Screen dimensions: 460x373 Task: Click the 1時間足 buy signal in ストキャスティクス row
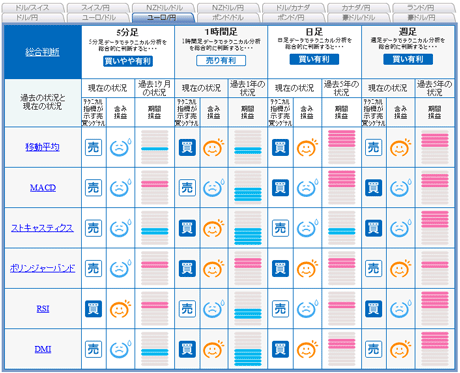pyautogui.click(x=187, y=228)
